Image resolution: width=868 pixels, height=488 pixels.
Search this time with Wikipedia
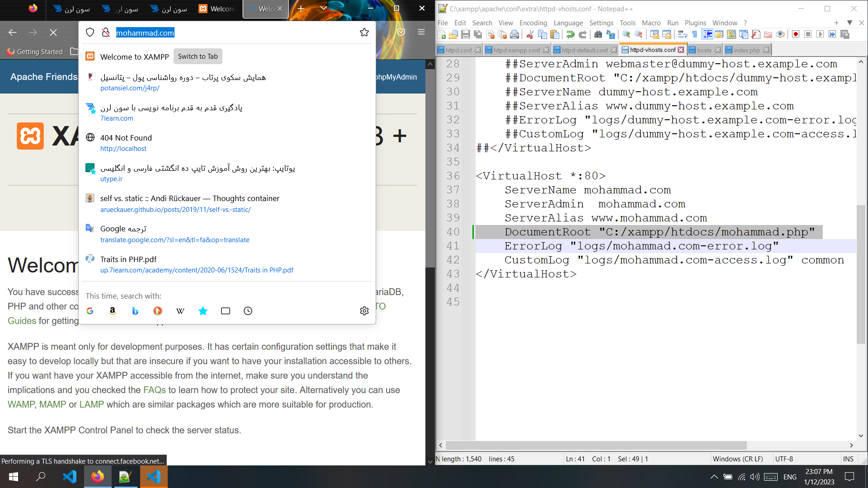pyautogui.click(x=180, y=311)
